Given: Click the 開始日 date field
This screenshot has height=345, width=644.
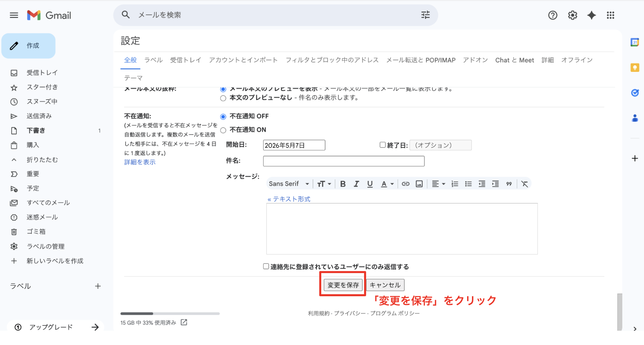Looking at the screenshot, I should click(x=294, y=145).
